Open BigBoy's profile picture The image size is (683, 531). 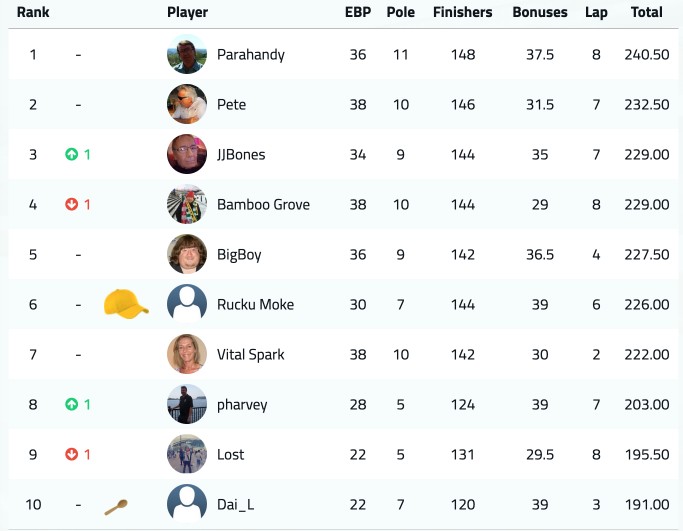tap(187, 254)
